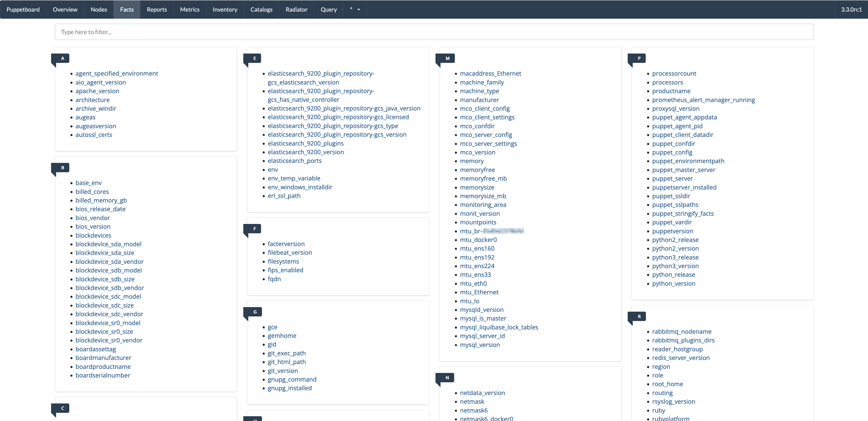
Task: Select the Inventory navigation item
Action: [225, 9]
